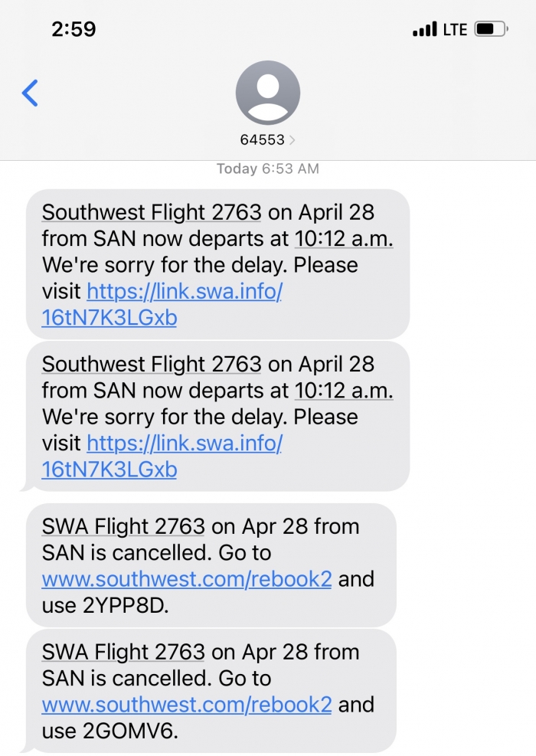Screen dimensions: 536x756
Task: Tap the cellular signal bars icon
Action: [424, 31]
